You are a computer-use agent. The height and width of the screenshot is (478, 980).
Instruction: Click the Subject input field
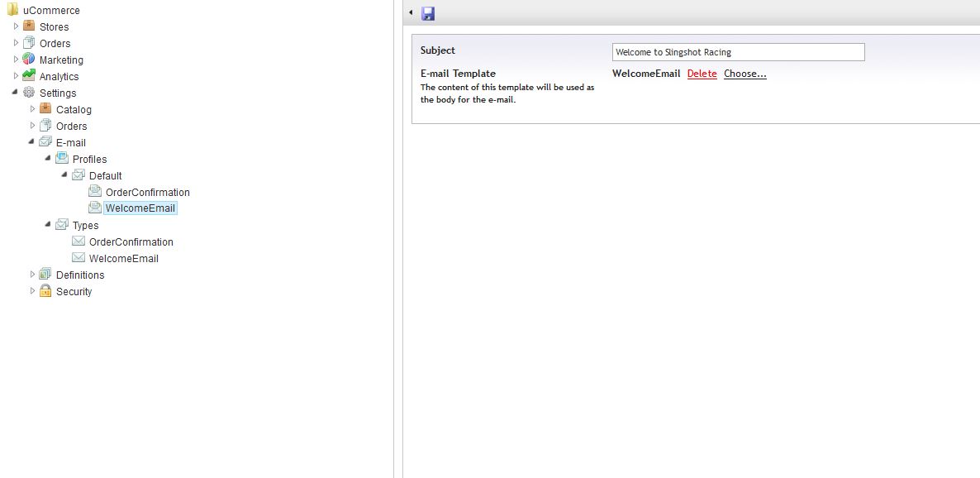tap(738, 52)
